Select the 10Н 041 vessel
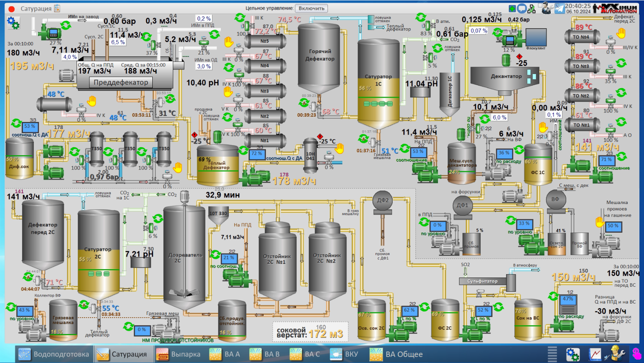Viewport: 644px width, 363px height. tap(310, 156)
